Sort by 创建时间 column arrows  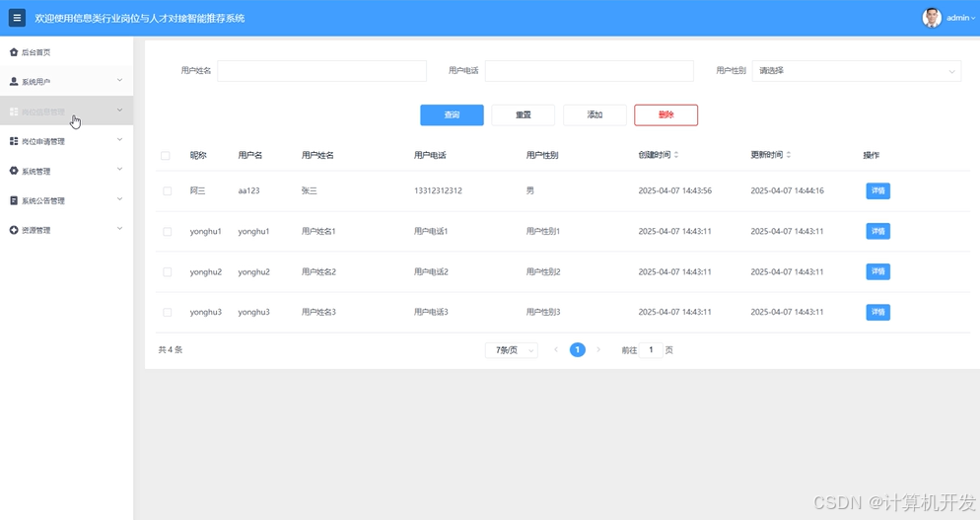point(676,155)
